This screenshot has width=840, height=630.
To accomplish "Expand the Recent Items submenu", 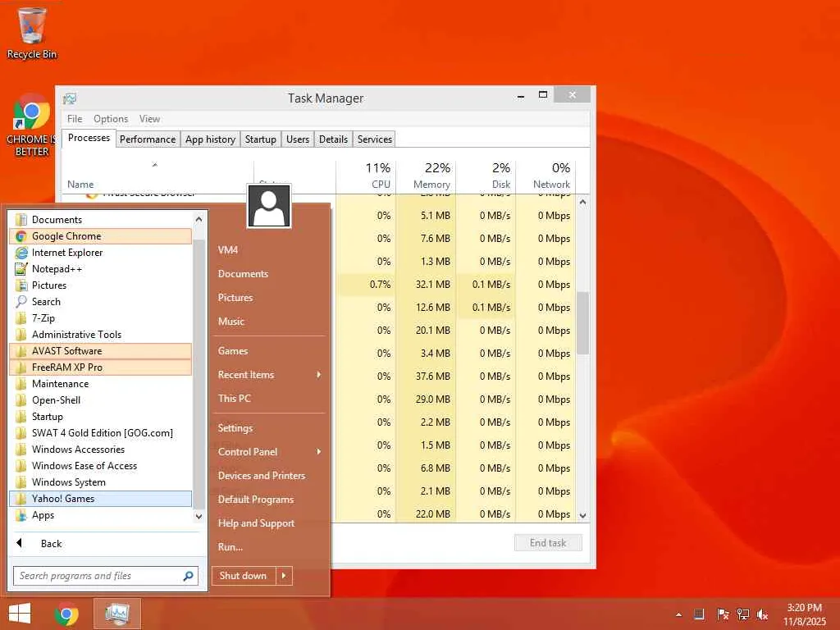I will [269, 375].
